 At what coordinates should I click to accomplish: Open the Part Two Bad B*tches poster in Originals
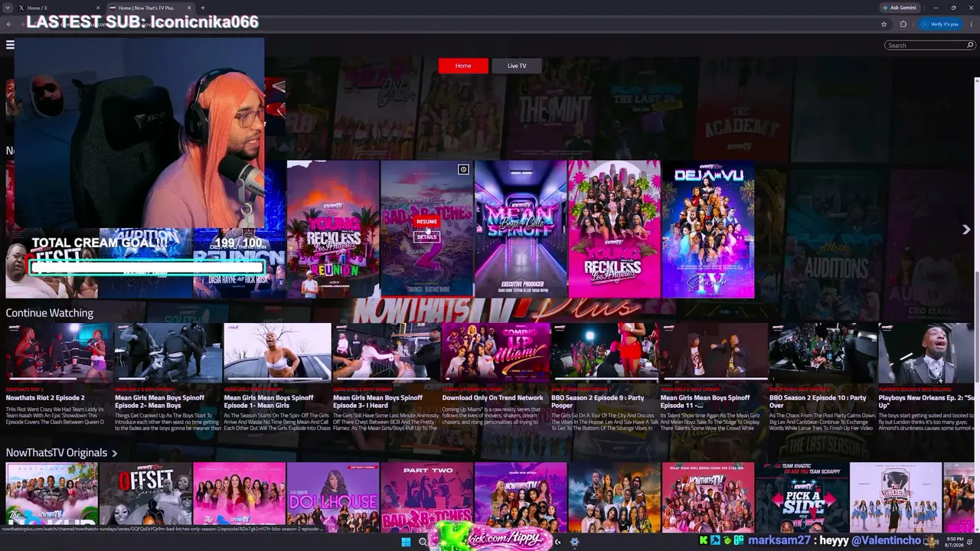coord(426,497)
